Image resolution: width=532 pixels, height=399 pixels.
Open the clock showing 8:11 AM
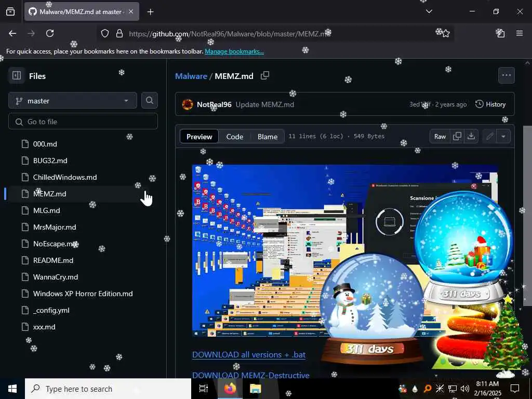[487, 389]
